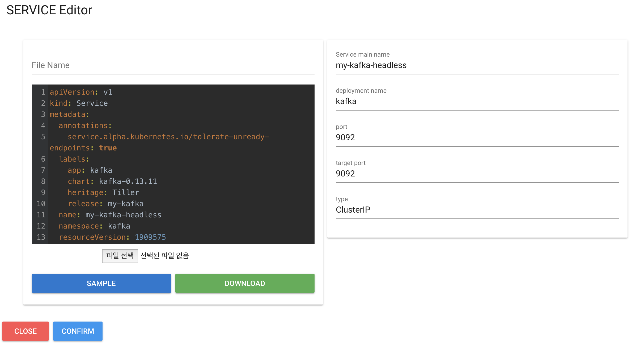The image size is (644, 346).
Task: Click the CONFIRM button
Action: 78,331
